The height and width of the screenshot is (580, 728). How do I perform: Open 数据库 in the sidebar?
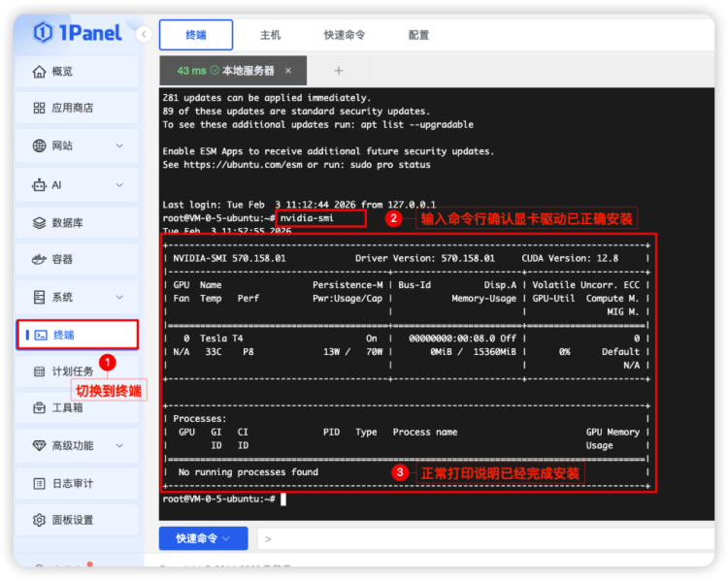pos(77,223)
